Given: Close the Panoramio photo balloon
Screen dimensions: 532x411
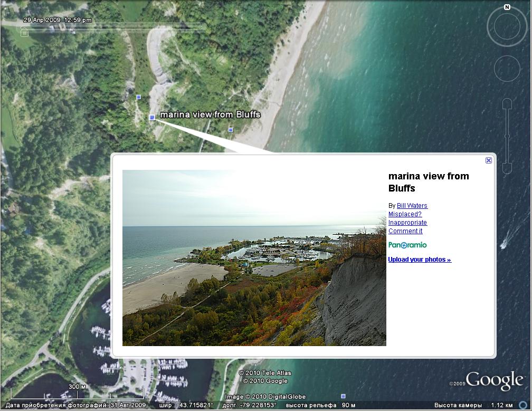Looking at the screenshot, I should pos(488,160).
